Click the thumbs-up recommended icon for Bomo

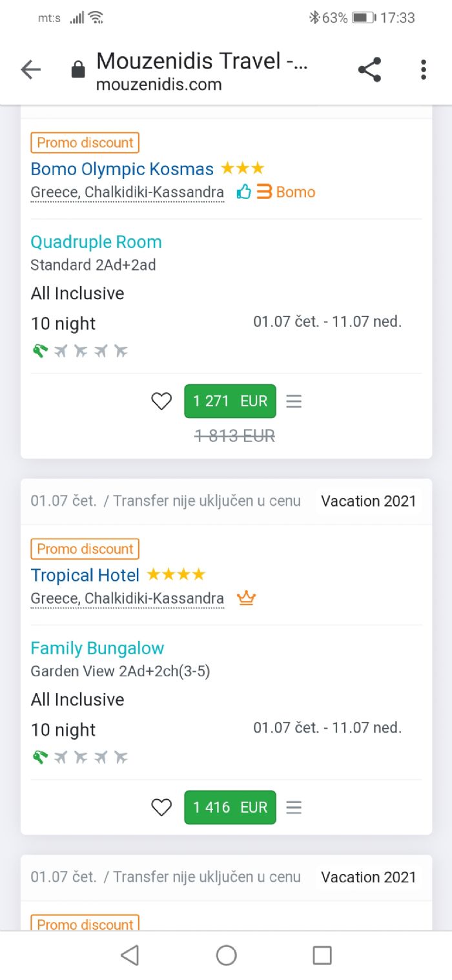(x=243, y=192)
